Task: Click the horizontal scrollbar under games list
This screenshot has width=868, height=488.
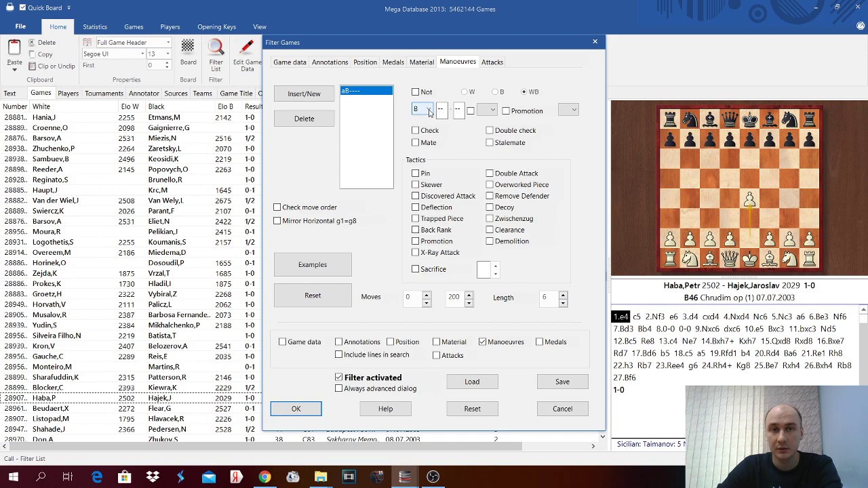Action: 298,446
